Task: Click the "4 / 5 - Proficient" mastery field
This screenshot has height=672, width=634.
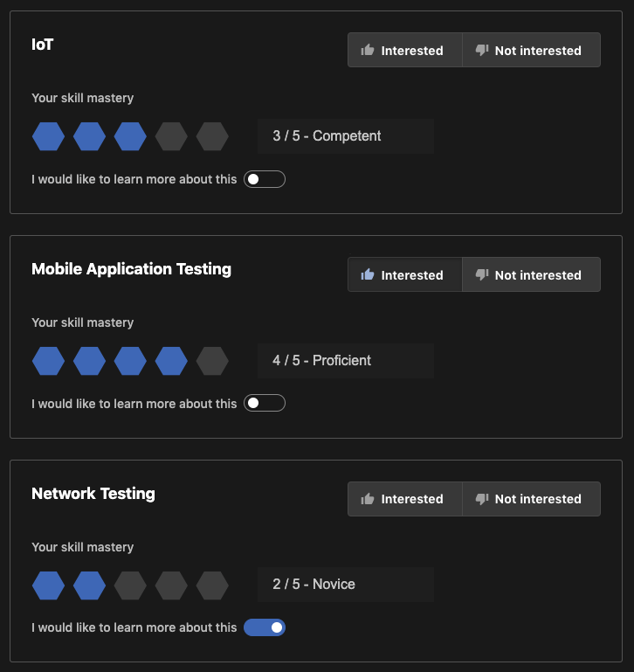Action: tap(345, 361)
